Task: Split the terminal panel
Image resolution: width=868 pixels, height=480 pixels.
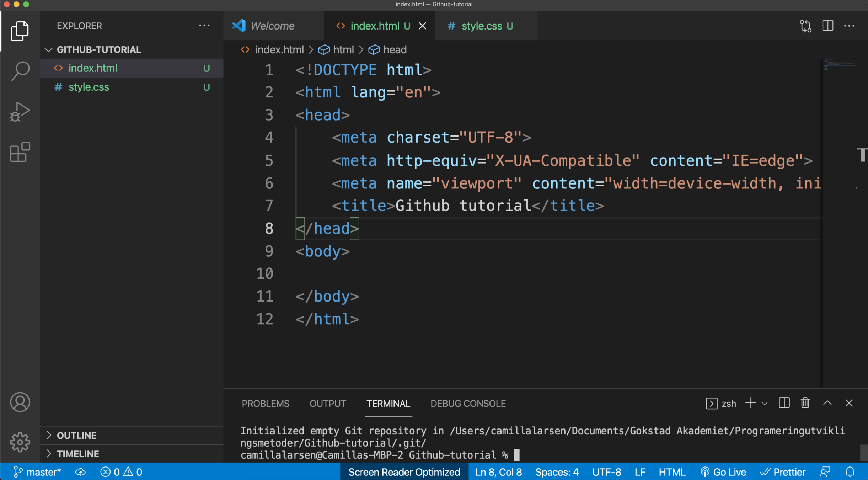Action: click(x=784, y=403)
